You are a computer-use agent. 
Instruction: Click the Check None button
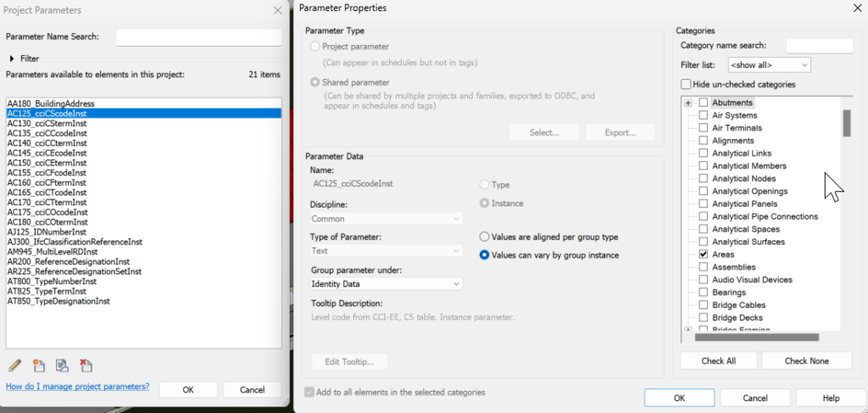tap(807, 361)
